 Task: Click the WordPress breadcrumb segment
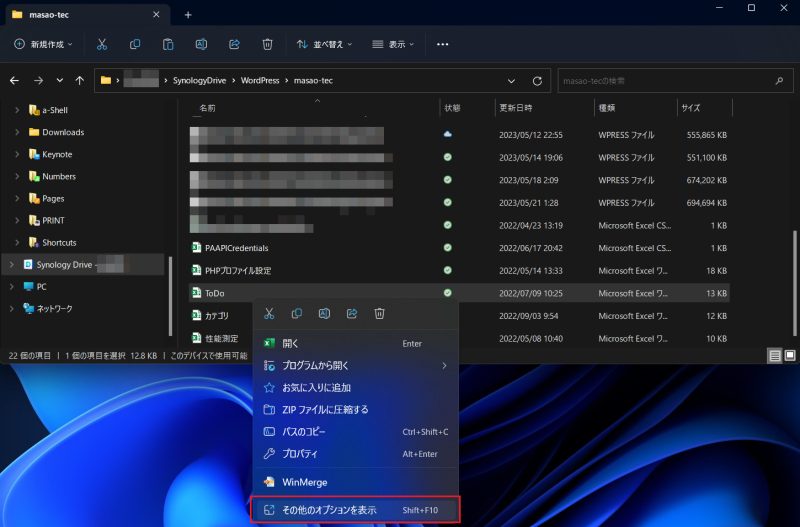(x=260, y=81)
